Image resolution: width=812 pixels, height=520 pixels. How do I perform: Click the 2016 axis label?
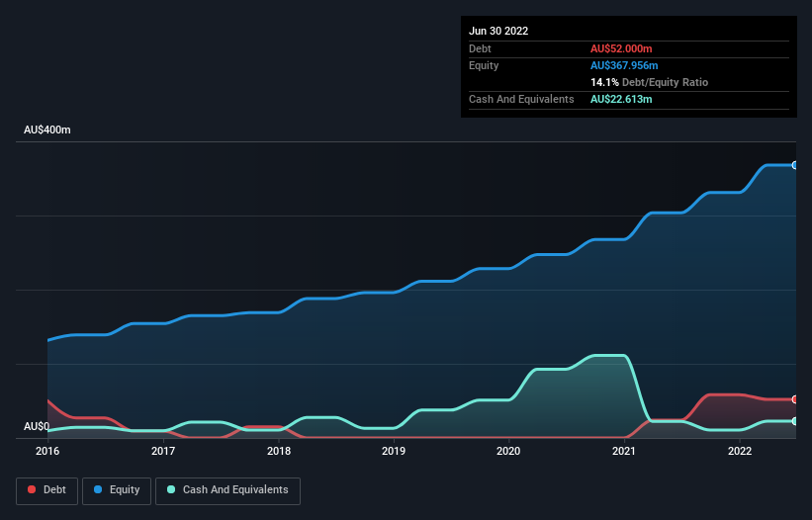click(x=47, y=451)
